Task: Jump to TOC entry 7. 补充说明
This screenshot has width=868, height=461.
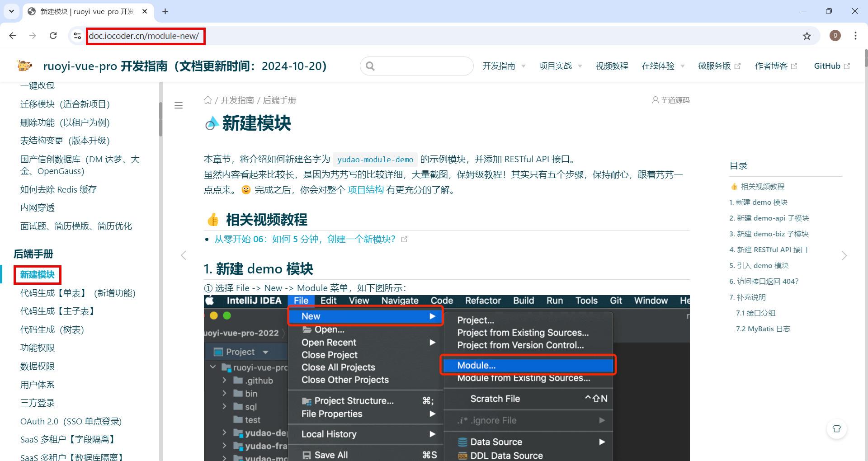Action: pos(747,297)
